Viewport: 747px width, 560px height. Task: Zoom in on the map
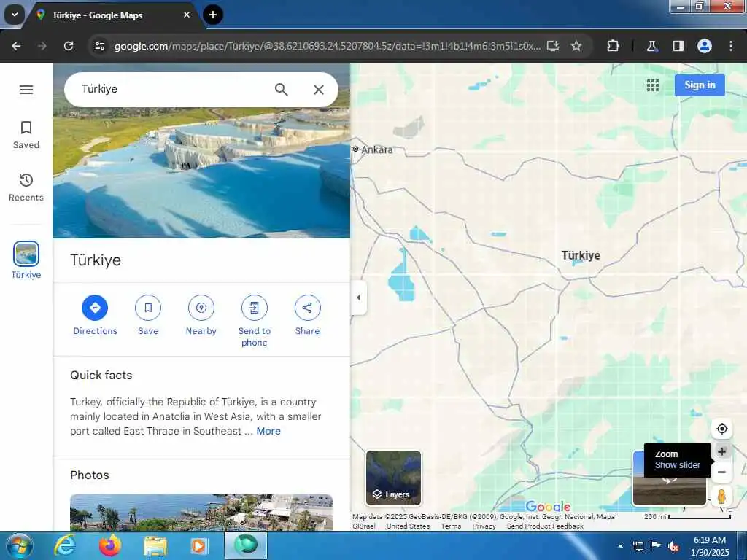coord(721,451)
